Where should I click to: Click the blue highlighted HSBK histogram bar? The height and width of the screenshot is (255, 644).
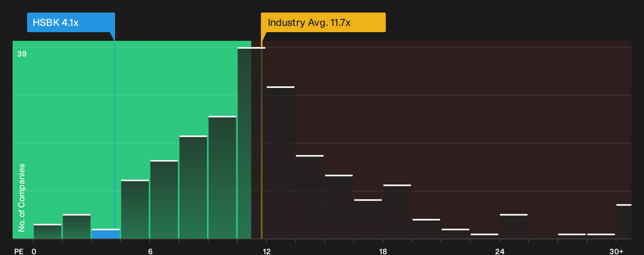pos(106,234)
